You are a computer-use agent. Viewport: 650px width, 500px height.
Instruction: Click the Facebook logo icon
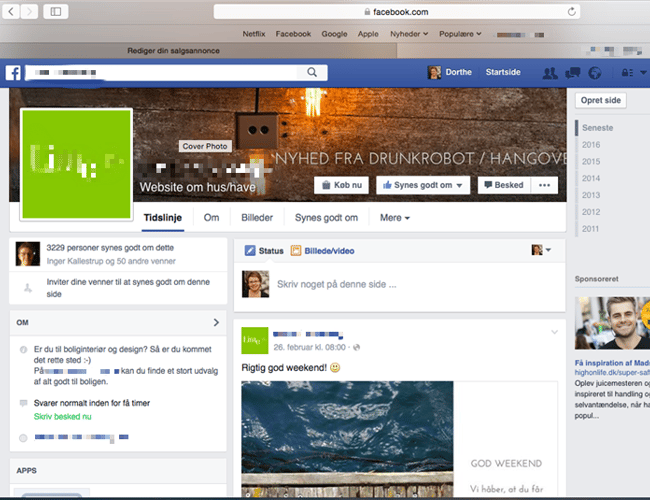pos(13,73)
